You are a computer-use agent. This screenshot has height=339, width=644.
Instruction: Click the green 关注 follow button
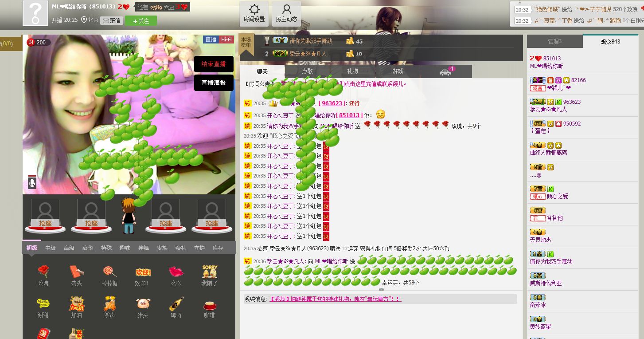[x=141, y=21]
